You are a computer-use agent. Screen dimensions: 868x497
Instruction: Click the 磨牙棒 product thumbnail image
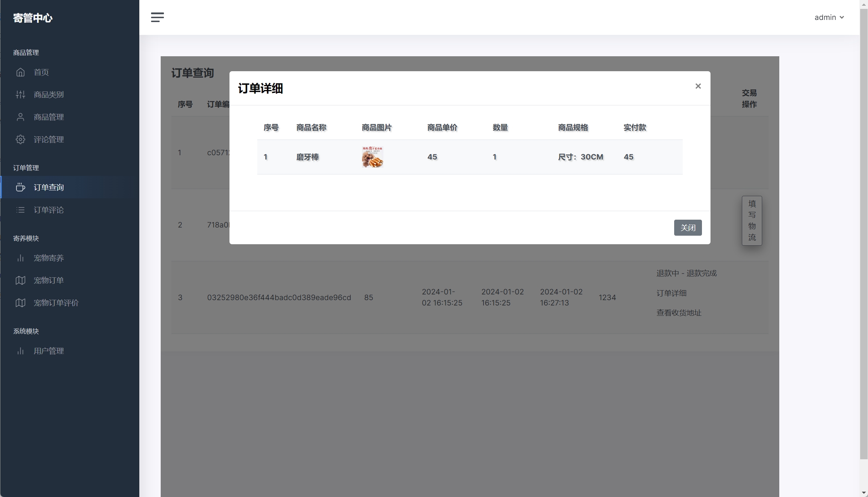[372, 157]
